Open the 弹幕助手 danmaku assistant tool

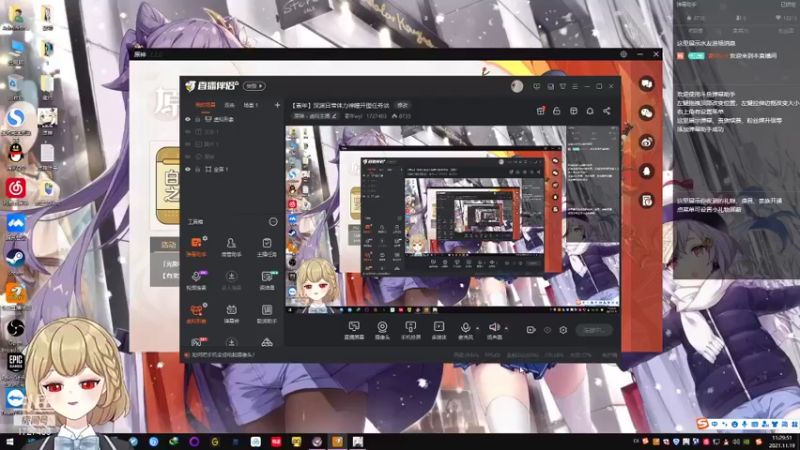(196, 246)
